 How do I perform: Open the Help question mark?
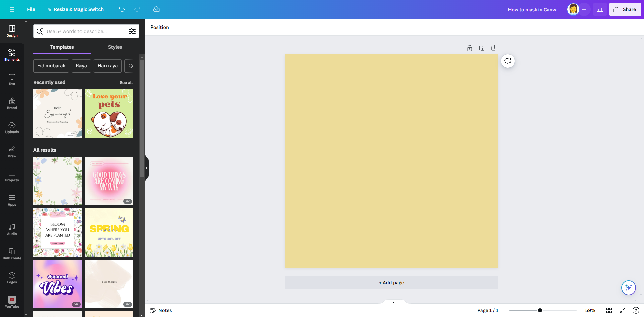[x=636, y=310]
